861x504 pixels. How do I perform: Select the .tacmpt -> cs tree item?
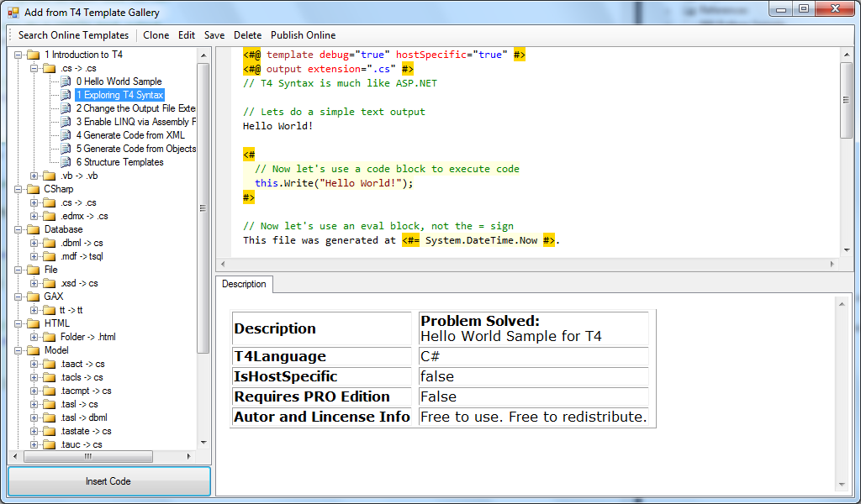(x=86, y=391)
